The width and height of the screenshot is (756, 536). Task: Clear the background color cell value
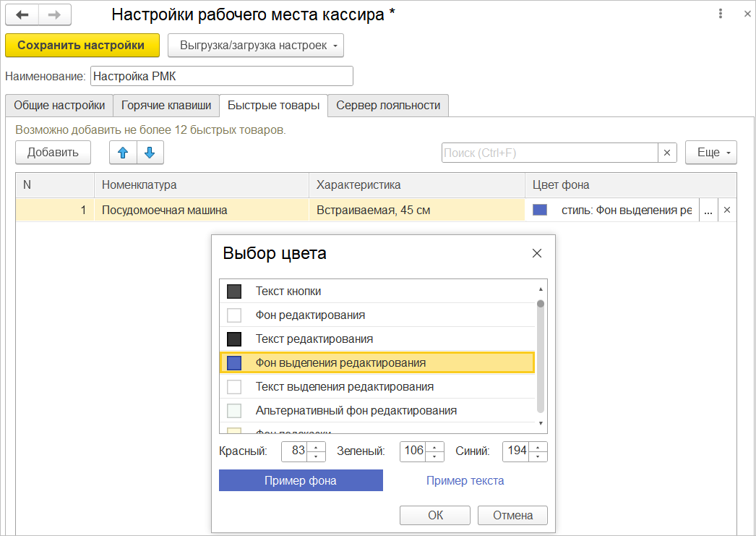coord(727,210)
